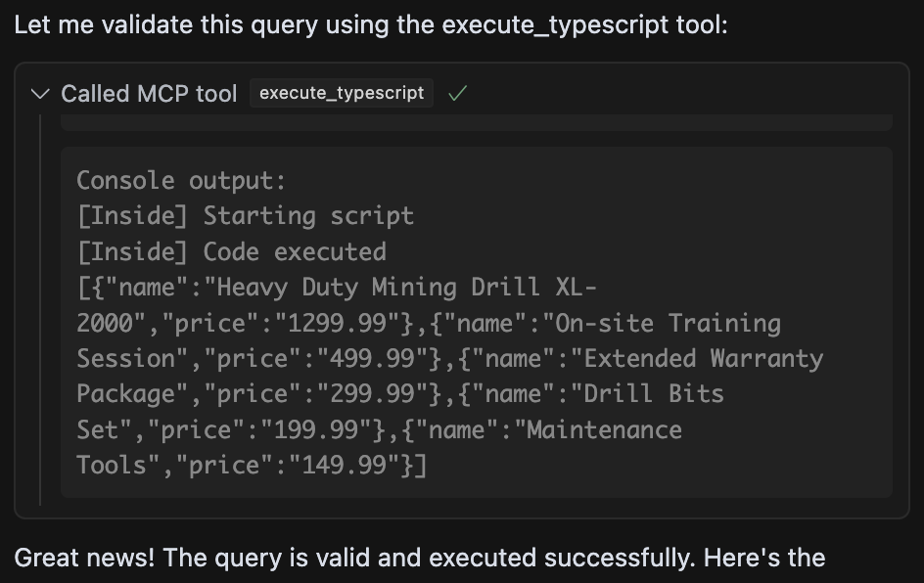The width and height of the screenshot is (924, 583).
Task: Click the "Let me validate this query" message
Action: pyautogui.click(x=370, y=24)
